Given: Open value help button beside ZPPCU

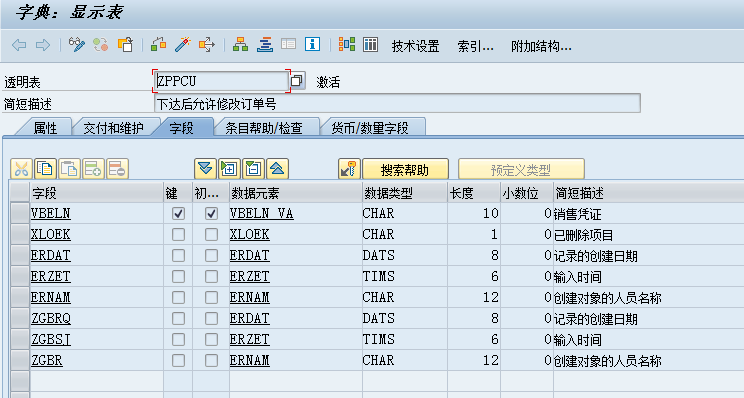Looking at the screenshot, I should pos(297,81).
